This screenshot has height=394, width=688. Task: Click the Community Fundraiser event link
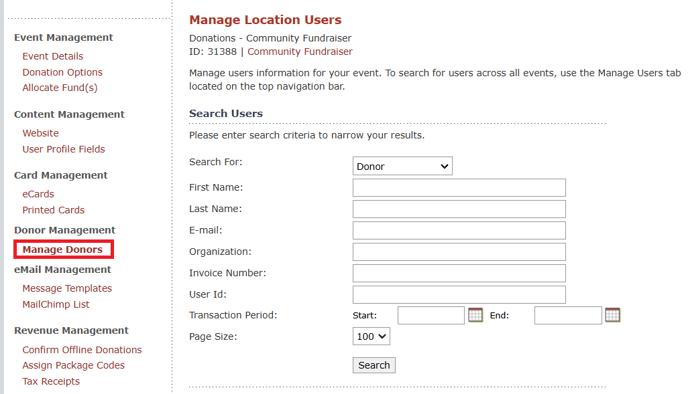pyautogui.click(x=300, y=51)
